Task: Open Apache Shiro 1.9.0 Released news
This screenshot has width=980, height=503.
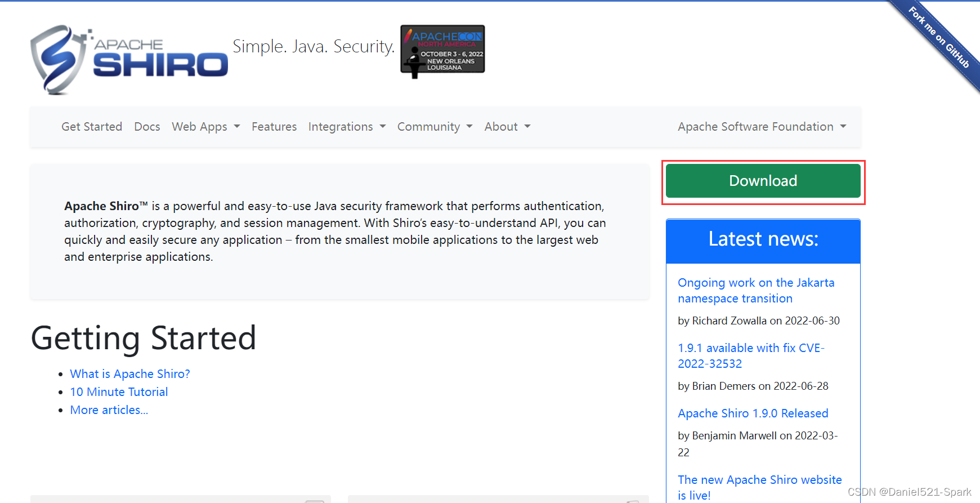Action: tap(753, 413)
